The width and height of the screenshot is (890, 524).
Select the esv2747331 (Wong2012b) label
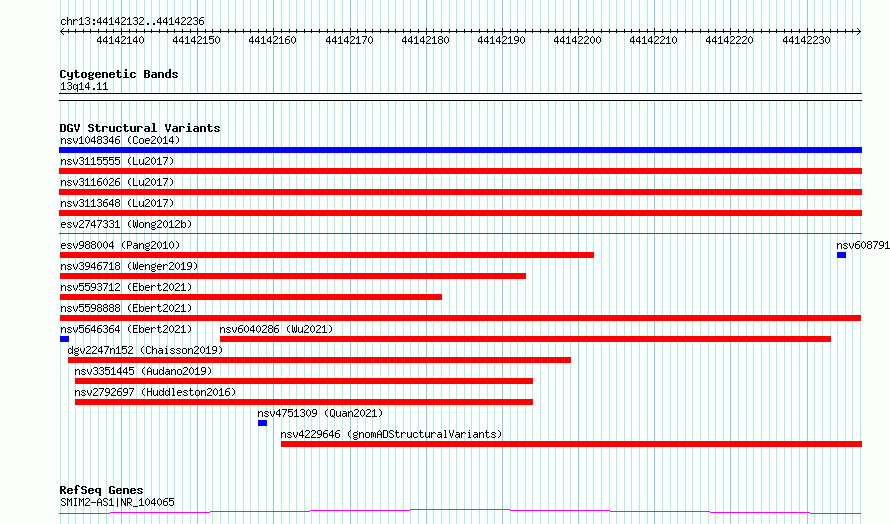126,224
